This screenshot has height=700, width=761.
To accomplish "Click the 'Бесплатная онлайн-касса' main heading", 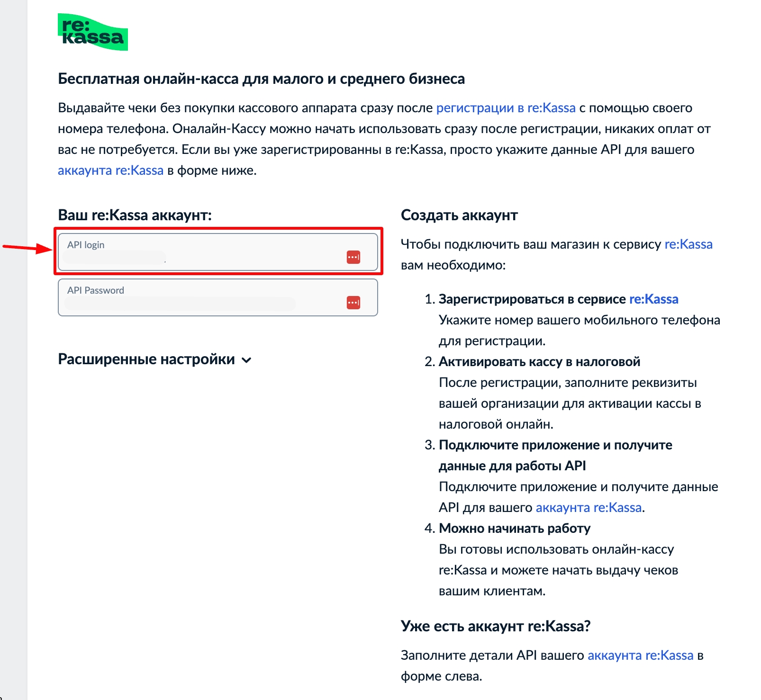I will click(261, 79).
